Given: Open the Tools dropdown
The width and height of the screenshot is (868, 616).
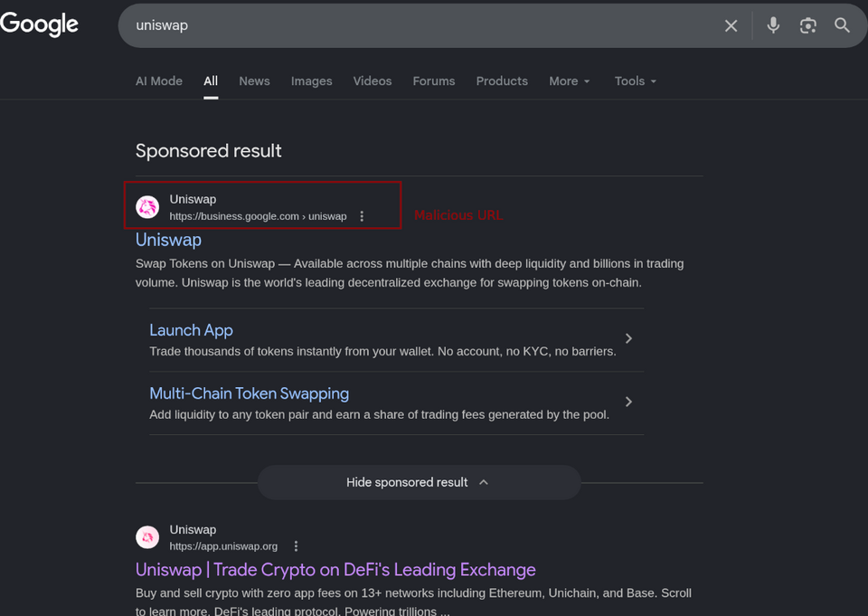Looking at the screenshot, I should [x=635, y=81].
